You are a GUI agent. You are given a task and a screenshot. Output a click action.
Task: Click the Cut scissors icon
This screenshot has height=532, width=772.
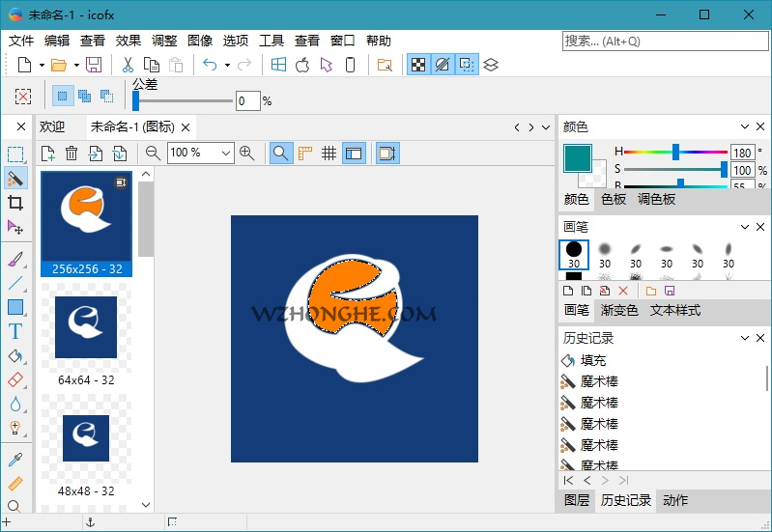click(x=127, y=65)
